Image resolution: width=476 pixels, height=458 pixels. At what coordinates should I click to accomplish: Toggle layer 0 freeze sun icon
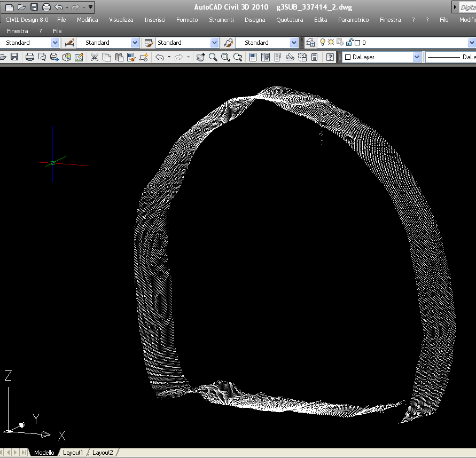(331, 43)
